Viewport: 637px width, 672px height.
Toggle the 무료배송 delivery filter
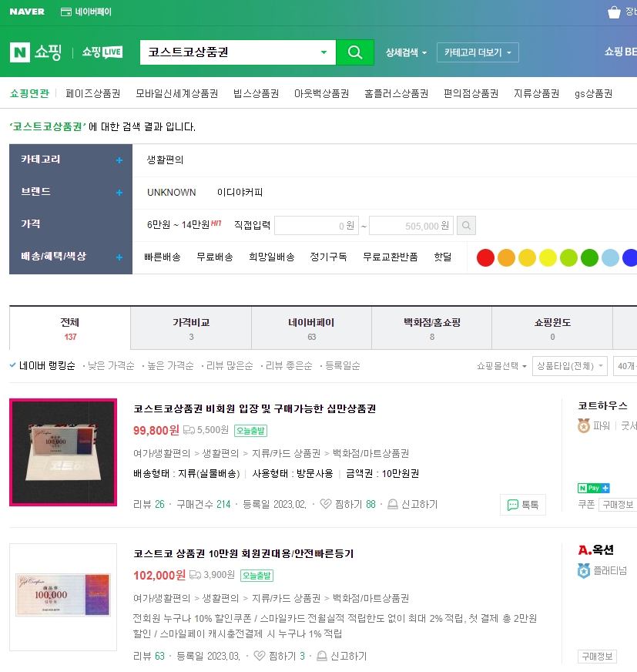(x=214, y=257)
